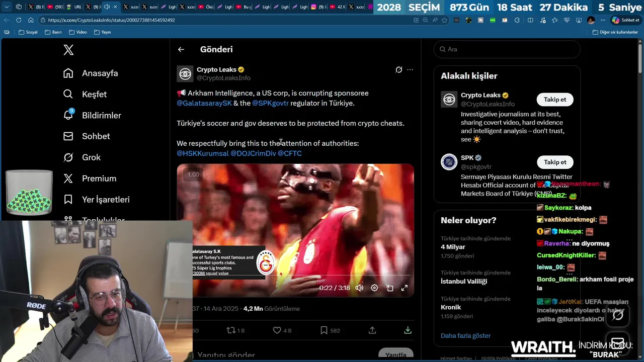Open Crypto Leaks avatar on the post
Image resolution: width=644 pixels, height=362 pixels.
pos(185,74)
